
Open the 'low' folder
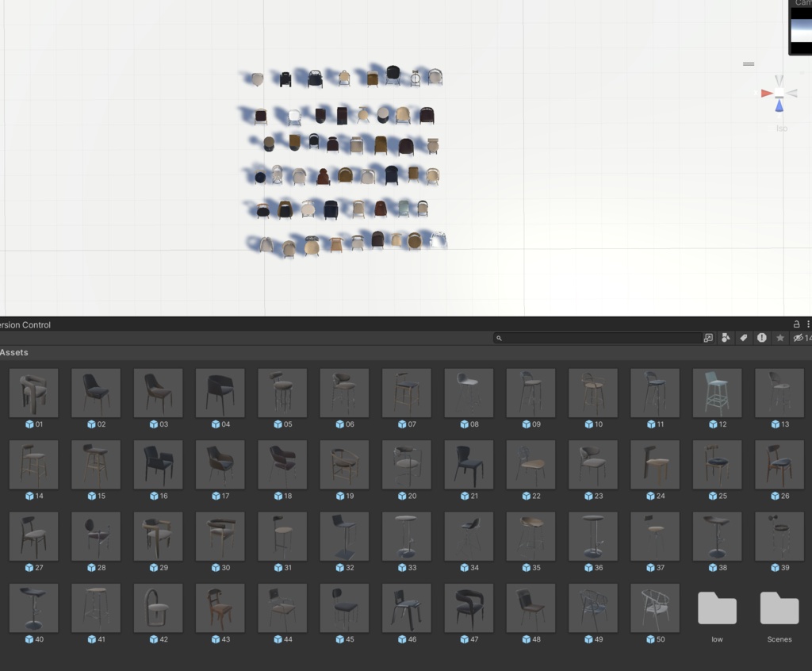pos(717,608)
